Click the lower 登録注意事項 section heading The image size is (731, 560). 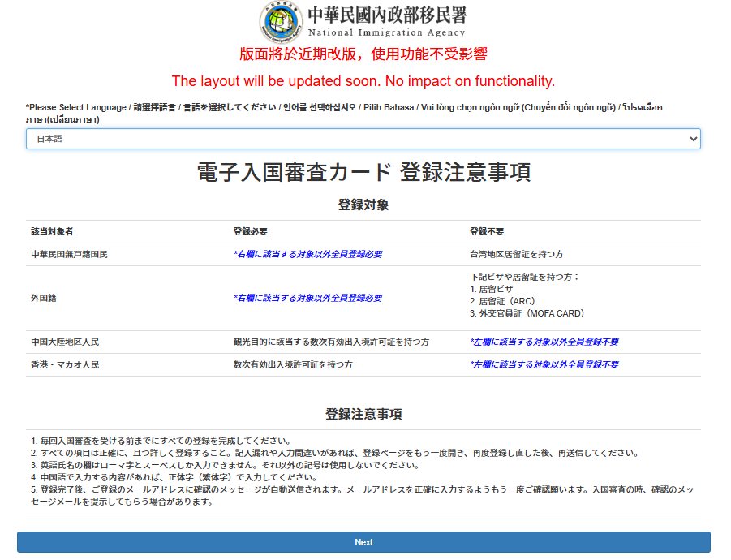tap(363, 414)
